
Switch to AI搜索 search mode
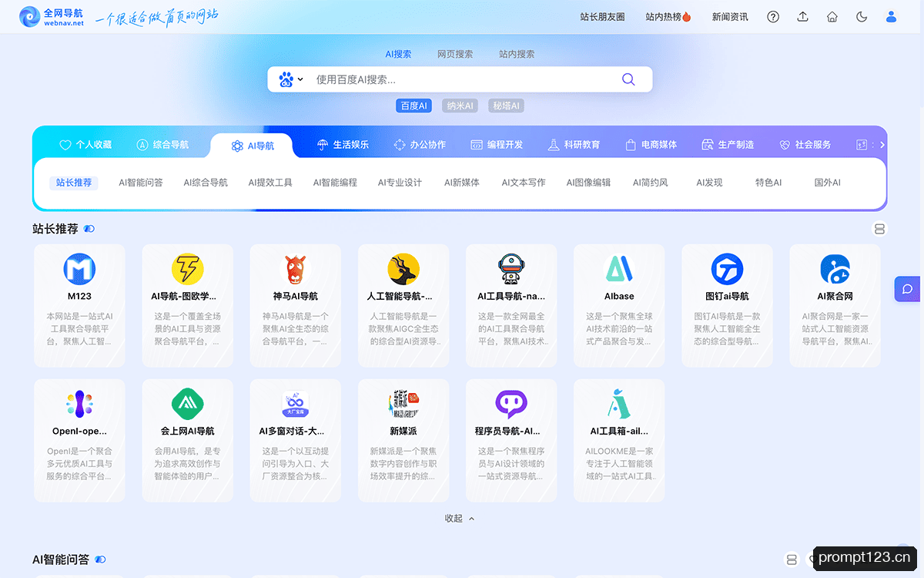[x=398, y=54]
